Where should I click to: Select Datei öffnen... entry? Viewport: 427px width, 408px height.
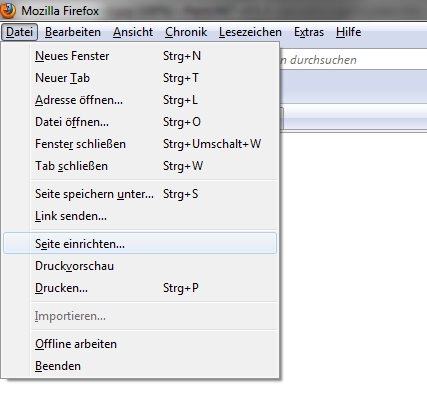pos(140,122)
